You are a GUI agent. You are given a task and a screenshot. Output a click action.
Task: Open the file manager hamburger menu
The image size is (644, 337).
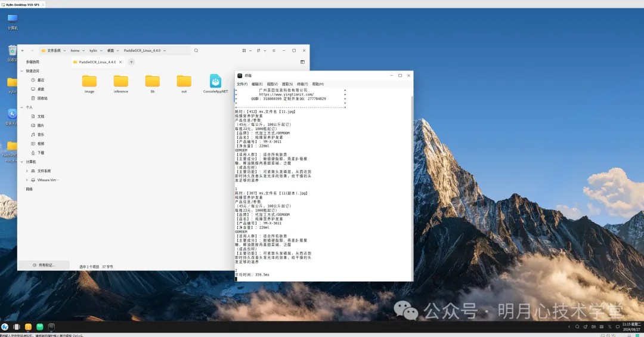coord(274,51)
